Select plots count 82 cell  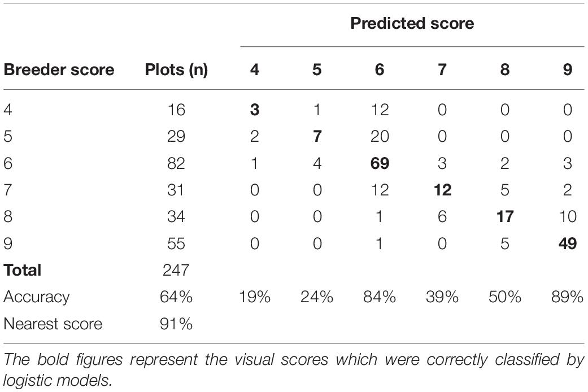point(176,163)
